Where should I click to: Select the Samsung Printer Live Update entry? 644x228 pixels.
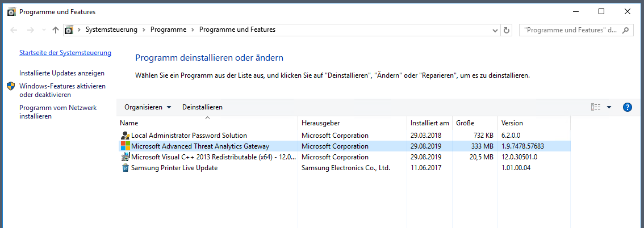[344, 168]
